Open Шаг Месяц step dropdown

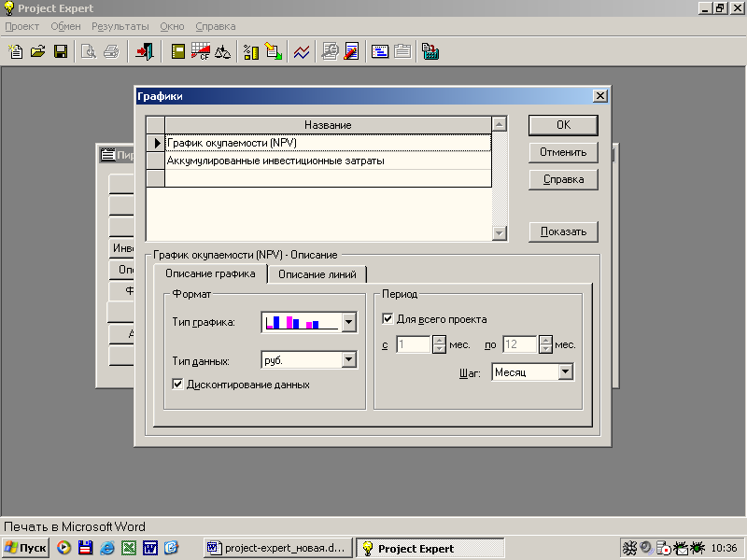566,371
